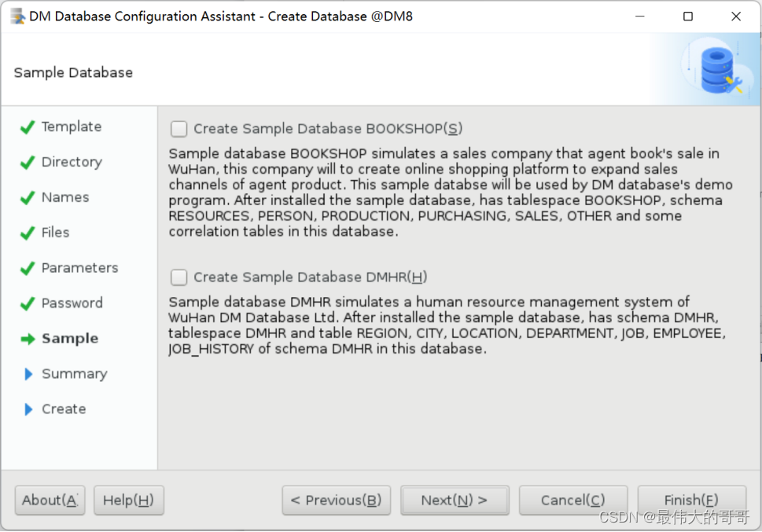The image size is (762, 532).
Task: Click the checkmark icon next to Files step
Action: pyautogui.click(x=27, y=232)
